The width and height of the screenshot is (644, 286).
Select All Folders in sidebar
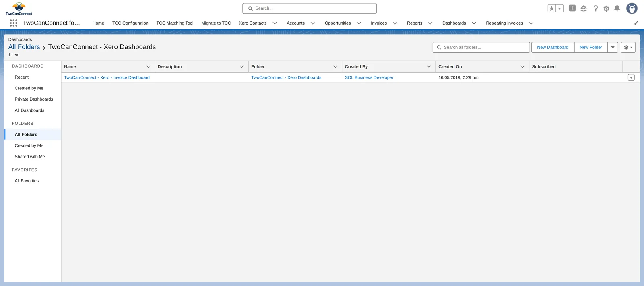pyautogui.click(x=33, y=135)
